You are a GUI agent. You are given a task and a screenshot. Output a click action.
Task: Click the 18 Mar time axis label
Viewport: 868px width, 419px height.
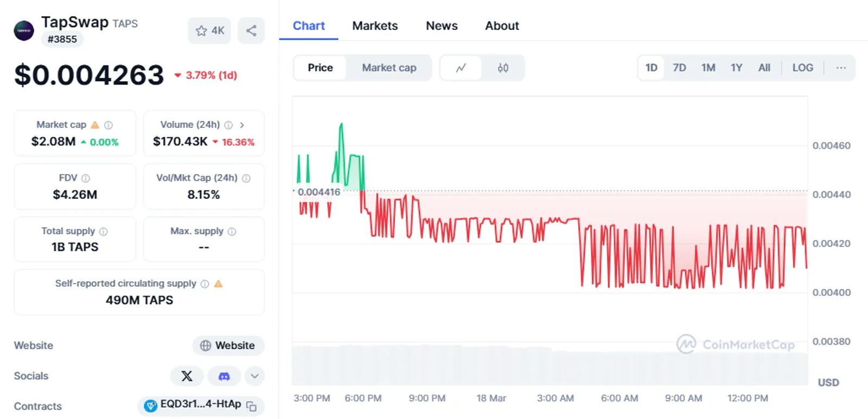[491, 398]
